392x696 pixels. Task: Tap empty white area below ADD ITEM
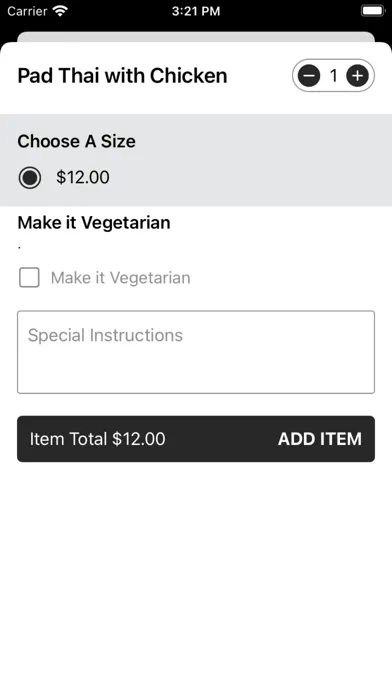pyautogui.click(x=196, y=577)
